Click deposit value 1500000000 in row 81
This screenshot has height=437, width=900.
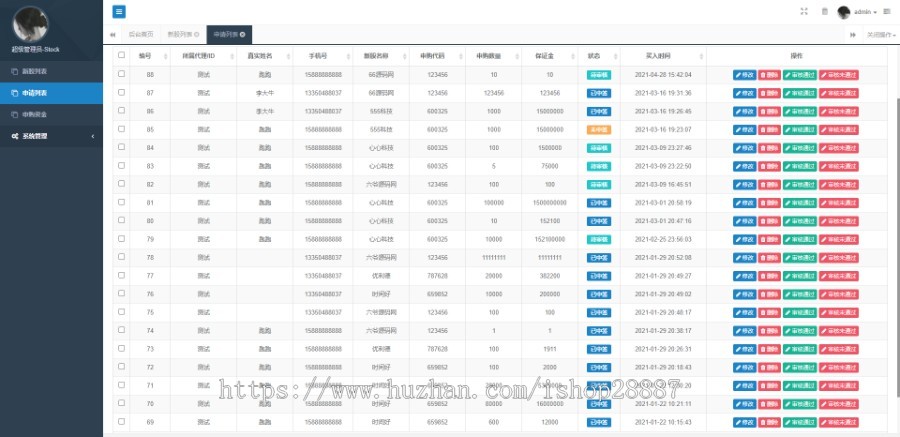click(x=549, y=203)
